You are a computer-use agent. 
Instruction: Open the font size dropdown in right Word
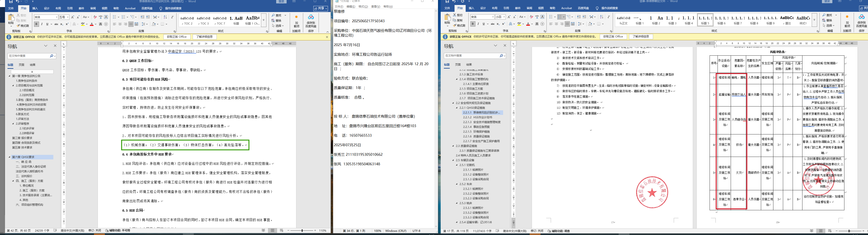(x=504, y=17)
